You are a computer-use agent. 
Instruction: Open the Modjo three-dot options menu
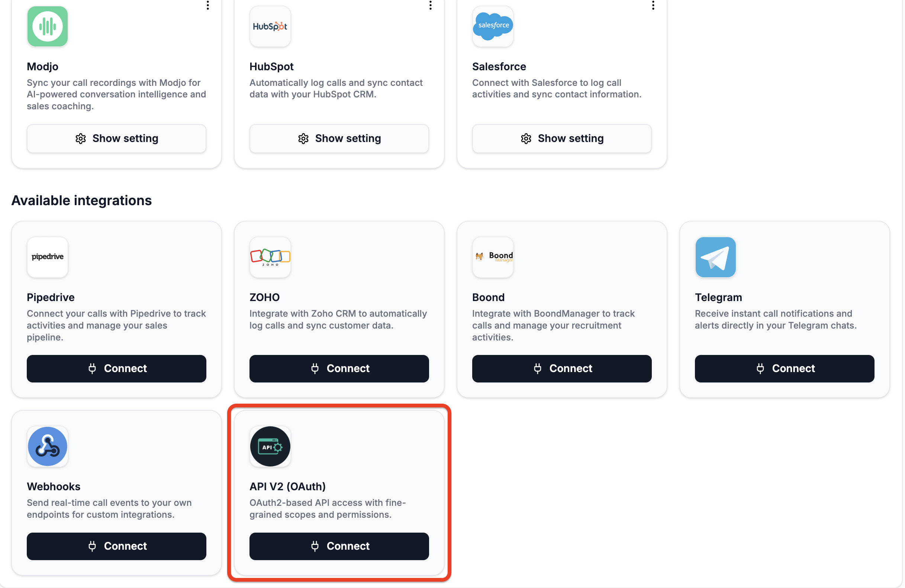pyautogui.click(x=207, y=6)
